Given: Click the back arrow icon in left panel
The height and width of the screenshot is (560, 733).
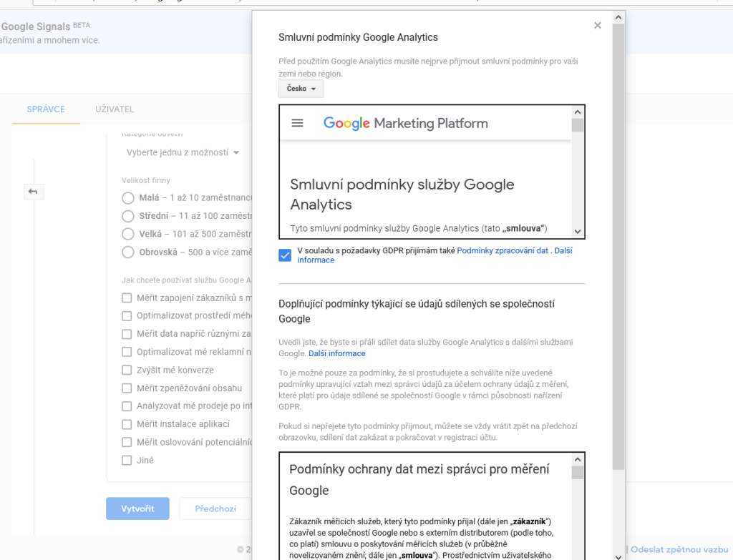Looking at the screenshot, I should (x=33, y=192).
